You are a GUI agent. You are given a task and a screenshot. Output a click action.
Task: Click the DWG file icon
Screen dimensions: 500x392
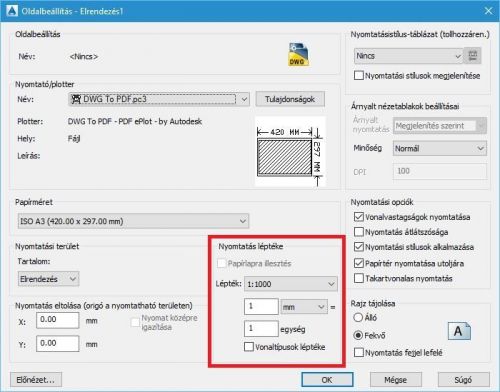(x=298, y=55)
